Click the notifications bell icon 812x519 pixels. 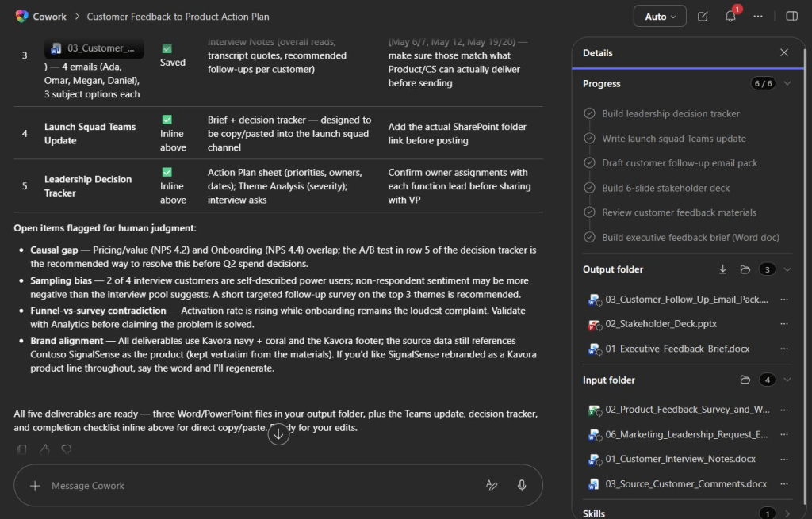[730, 17]
